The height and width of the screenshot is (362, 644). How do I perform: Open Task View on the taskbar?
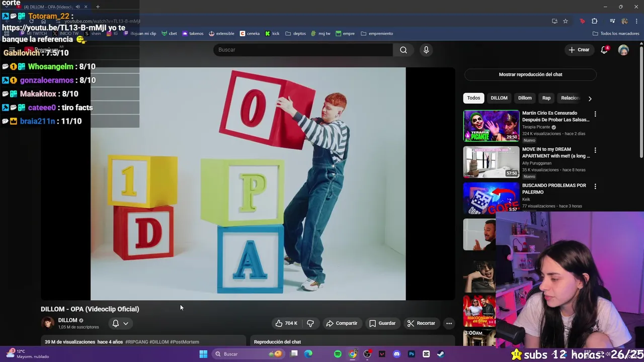(294, 354)
